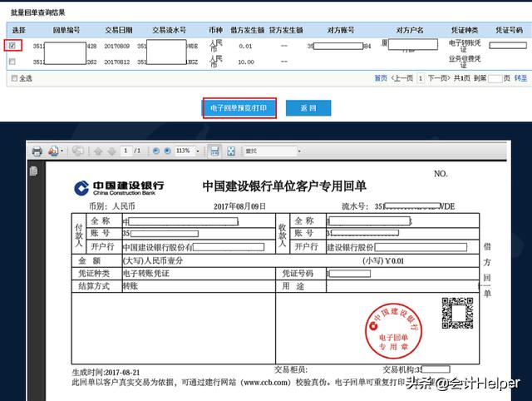Click the 转至 jump link
Viewport: 532px width, 401px height.
(x=520, y=78)
